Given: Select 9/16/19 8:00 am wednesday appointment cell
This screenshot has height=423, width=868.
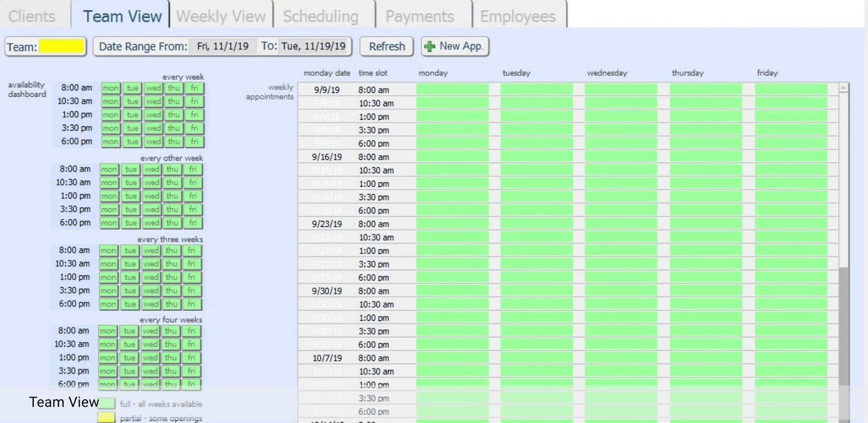Looking at the screenshot, I should 621,157.
